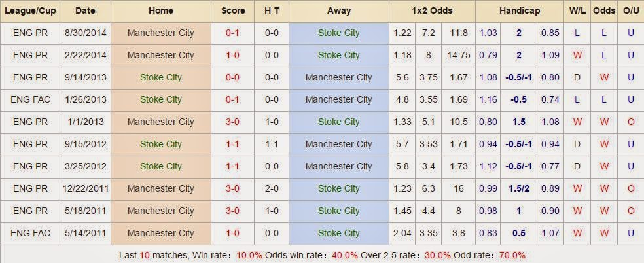Click the 3-0 score on 1/1/2013

pos(233,122)
